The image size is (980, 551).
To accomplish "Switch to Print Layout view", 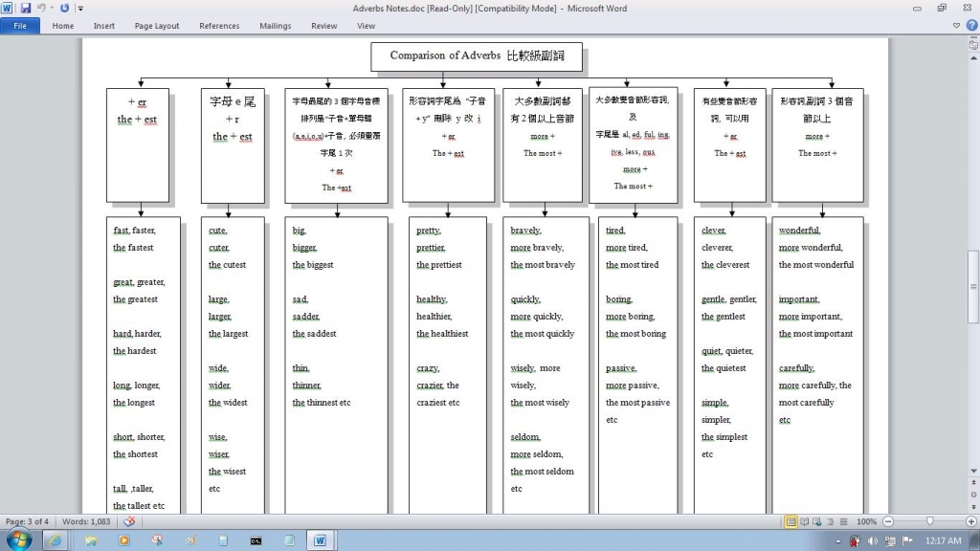I will click(x=791, y=521).
